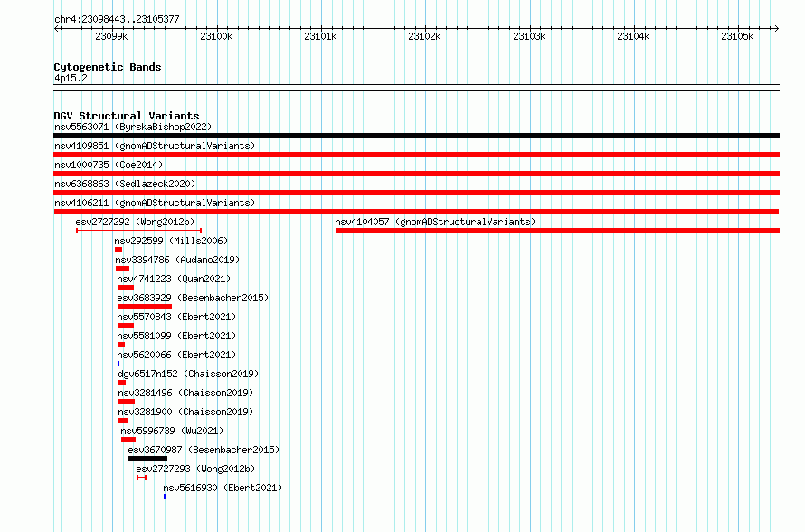Click the red bar below nsv4106211
The height and width of the screenshot is (532, 805).
point(416,212)
